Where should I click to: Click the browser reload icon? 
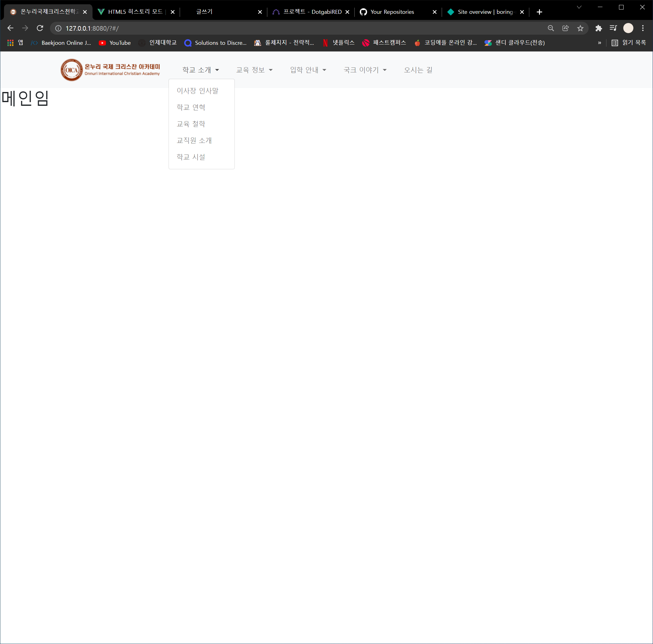click(40, 28)
